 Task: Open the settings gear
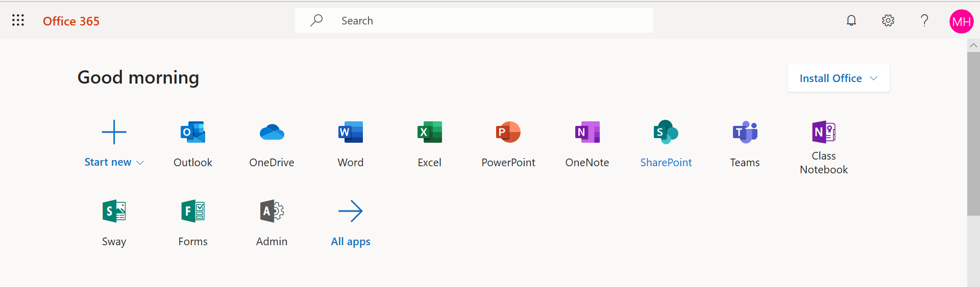click(888, 20)
